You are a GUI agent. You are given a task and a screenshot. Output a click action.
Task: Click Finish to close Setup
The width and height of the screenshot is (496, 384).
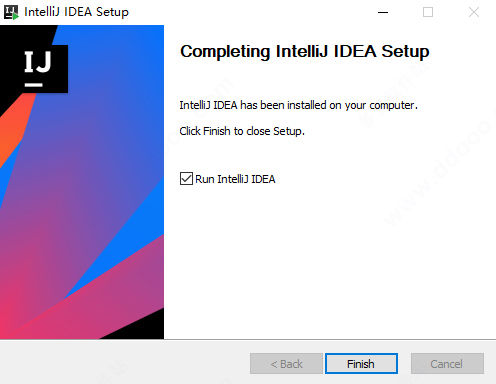(x=361, y=364)
